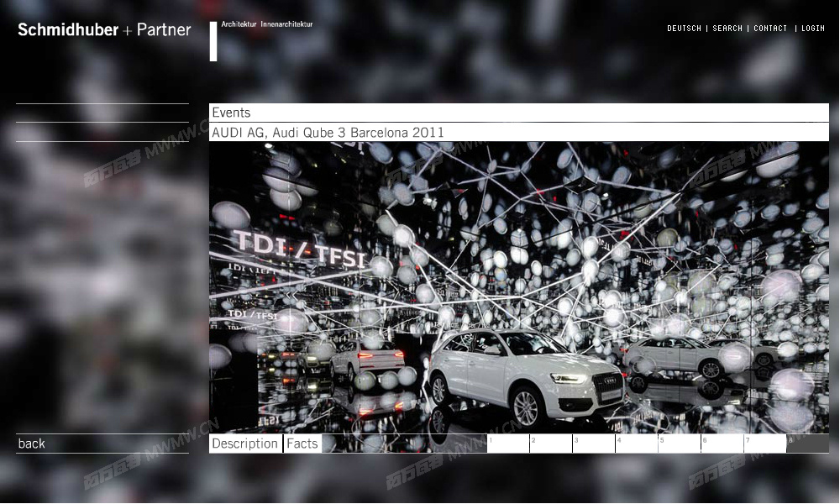Show image thumbnail 4
The width and height of the screenshot is (840, 504).
(x=637, y=444)
